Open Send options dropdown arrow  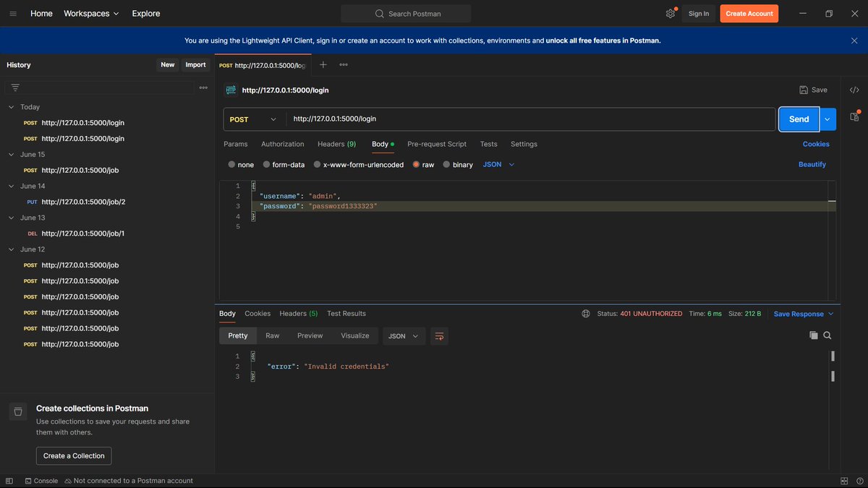827,119
